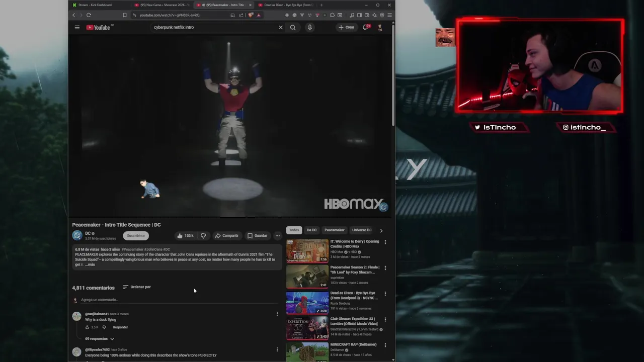Screen dimensions: 644x362
Task: Dislike the 'Why is a duck flying' comment
Action: coord(104,327)
